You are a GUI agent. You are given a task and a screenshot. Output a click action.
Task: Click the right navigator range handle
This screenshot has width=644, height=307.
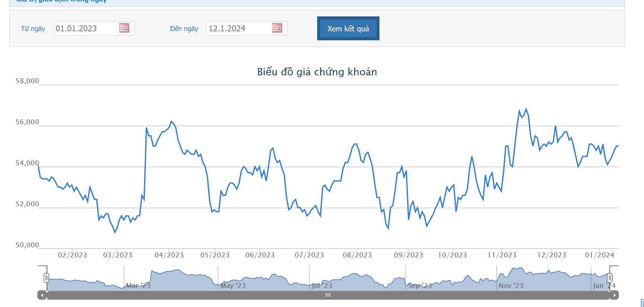609,278
